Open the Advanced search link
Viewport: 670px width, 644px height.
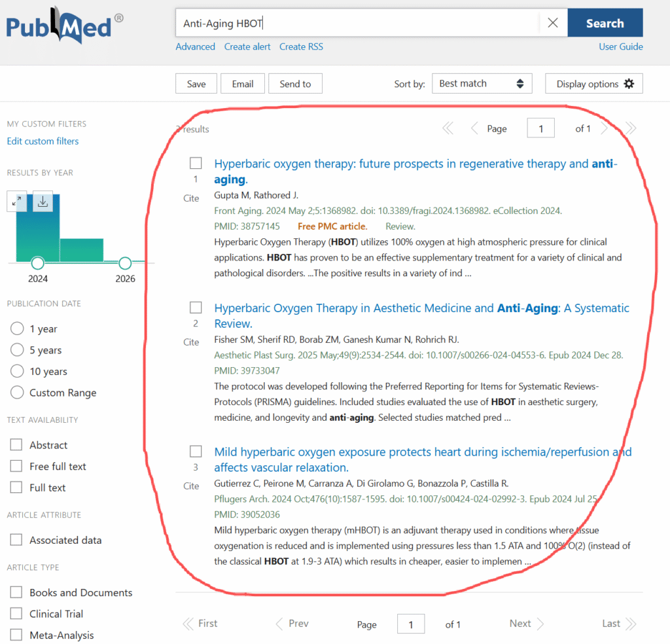click(195, 46)
